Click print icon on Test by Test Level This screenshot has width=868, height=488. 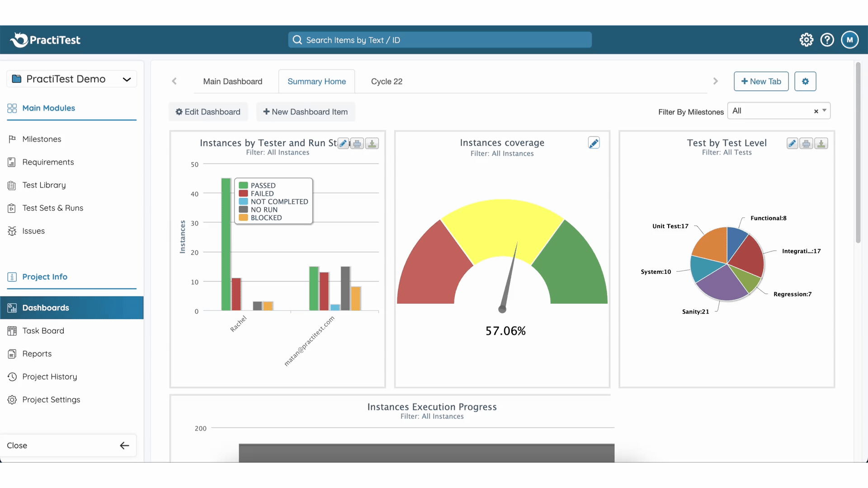click(x=806, y=144)
